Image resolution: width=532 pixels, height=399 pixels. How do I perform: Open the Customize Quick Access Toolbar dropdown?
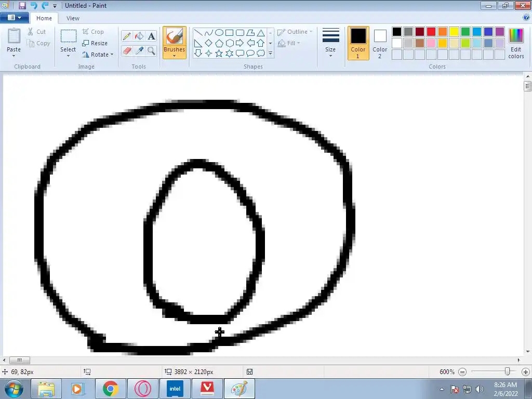point(55,6)
